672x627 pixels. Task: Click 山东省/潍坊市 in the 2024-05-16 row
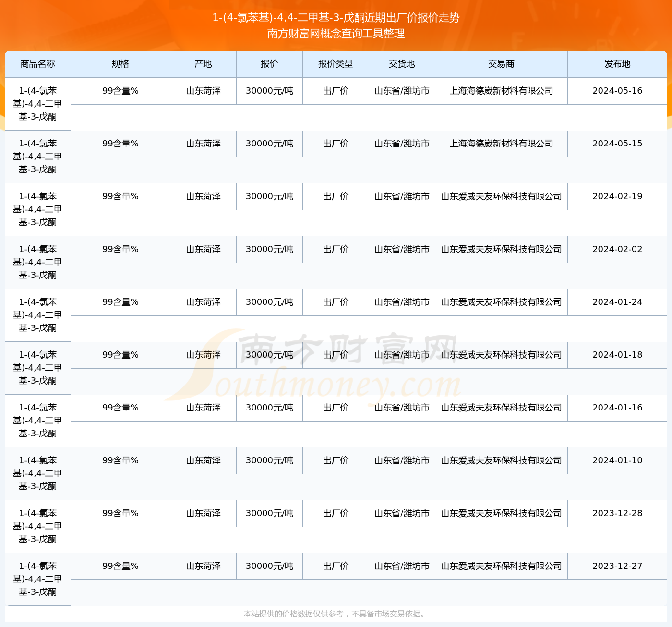pyautogui.click(x=402, y=91)
